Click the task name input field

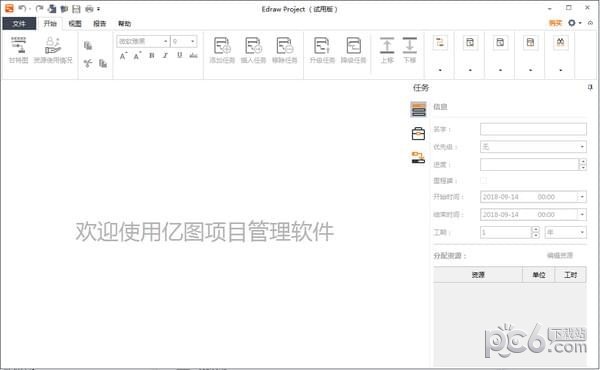(x=533, y=129)
